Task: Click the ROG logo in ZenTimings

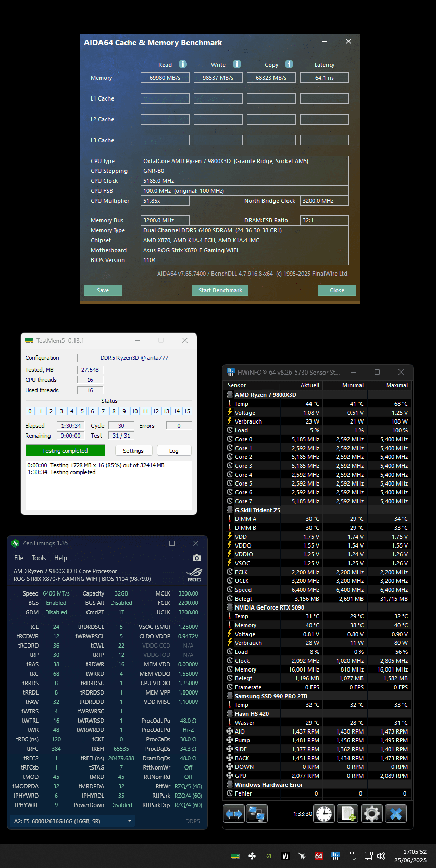Action: tap(194, 575)
